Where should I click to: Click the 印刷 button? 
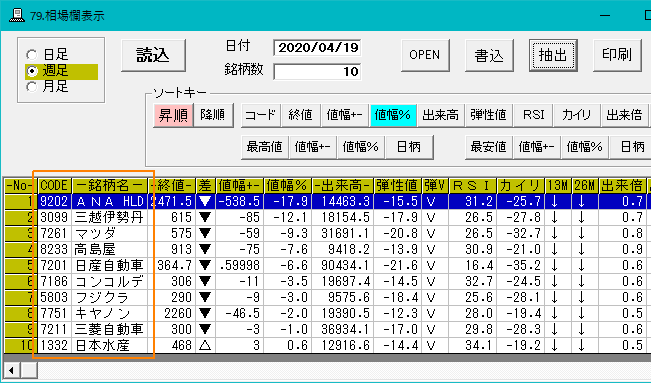tap(617, 55)
